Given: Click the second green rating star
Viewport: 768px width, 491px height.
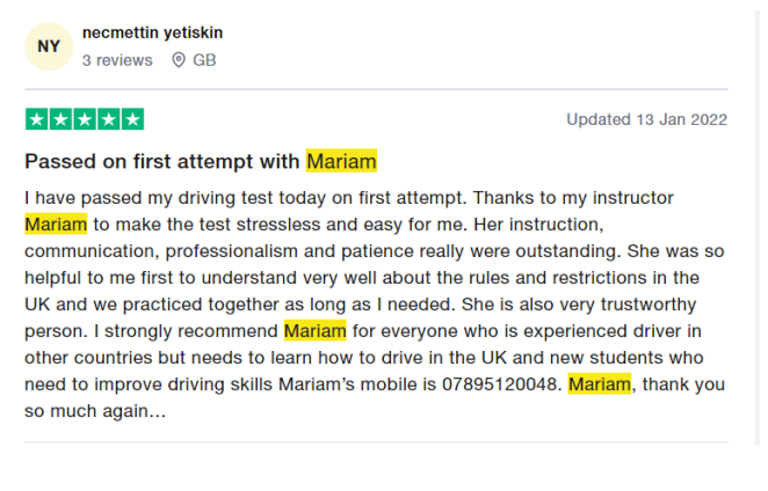Looking at the screenshot, I should click(61, 120).
